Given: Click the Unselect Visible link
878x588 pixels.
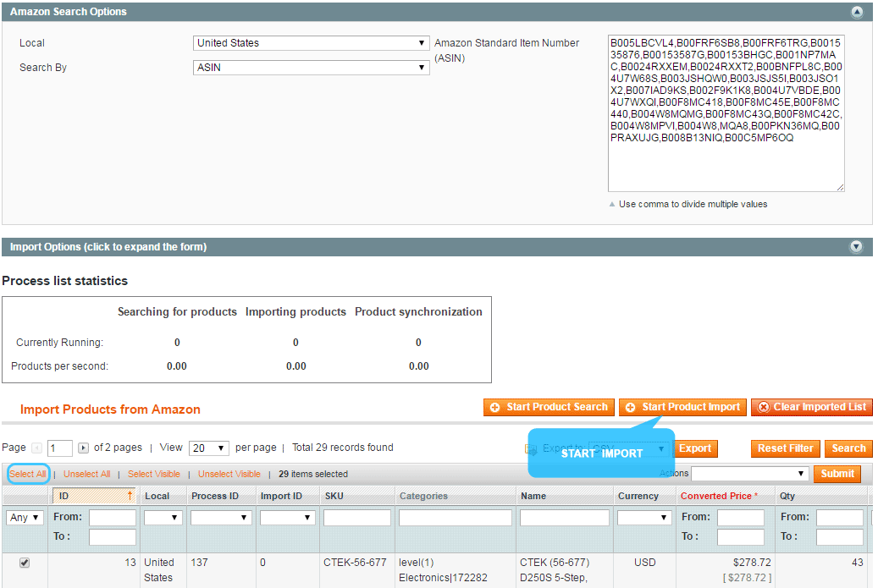Looking at the screenshot, I should [x=229, y=474].
